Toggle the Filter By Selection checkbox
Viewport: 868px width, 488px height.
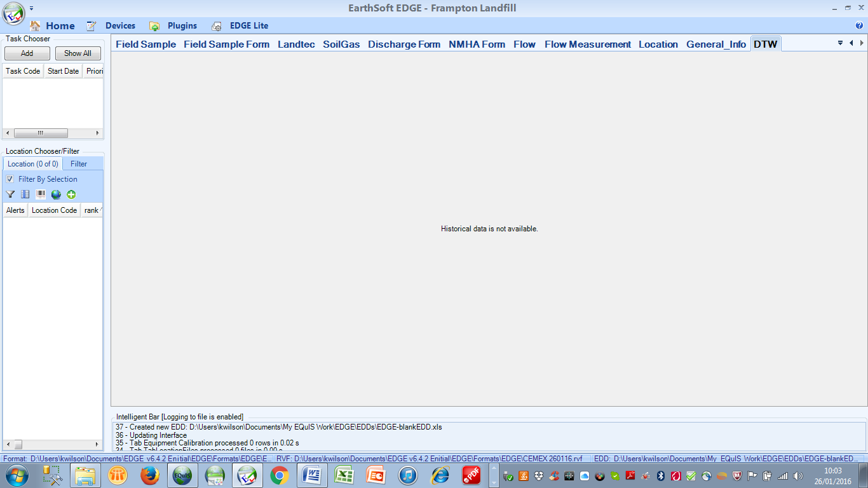point(10,179)
